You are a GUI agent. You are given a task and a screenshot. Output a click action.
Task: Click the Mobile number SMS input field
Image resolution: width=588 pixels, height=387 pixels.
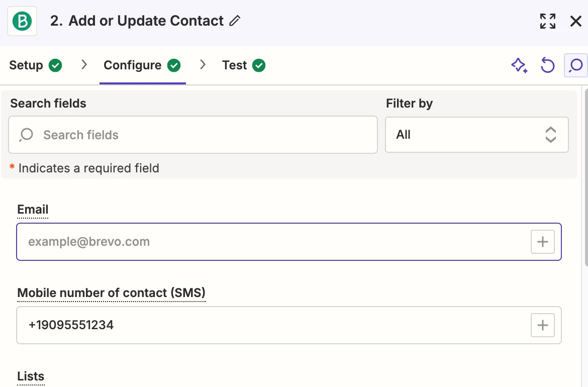pyautogui.click(x=271, y=325)
